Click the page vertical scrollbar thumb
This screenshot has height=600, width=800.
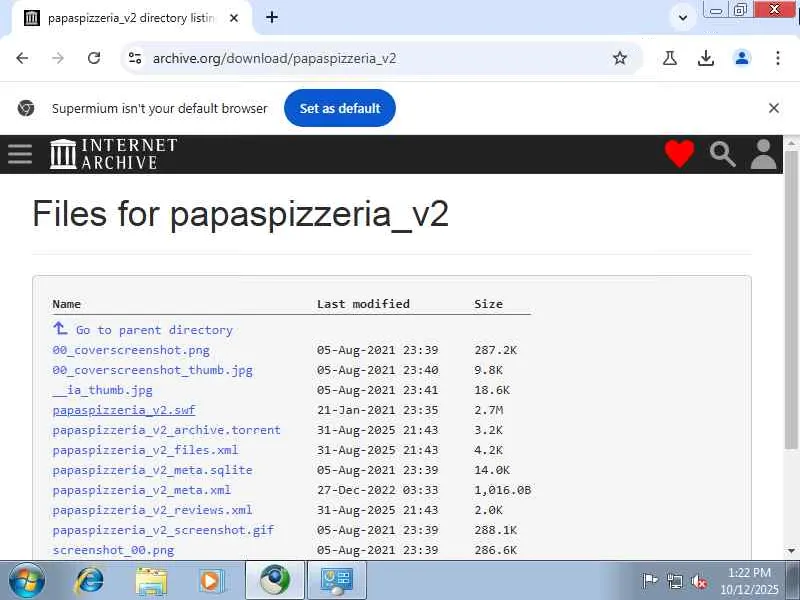tap(791, 300)
